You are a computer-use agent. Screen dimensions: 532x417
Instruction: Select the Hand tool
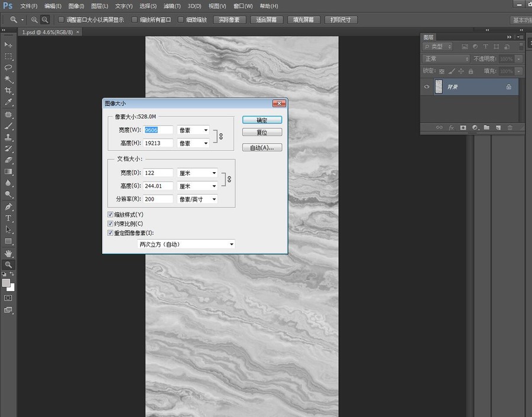tap(8, 253)
